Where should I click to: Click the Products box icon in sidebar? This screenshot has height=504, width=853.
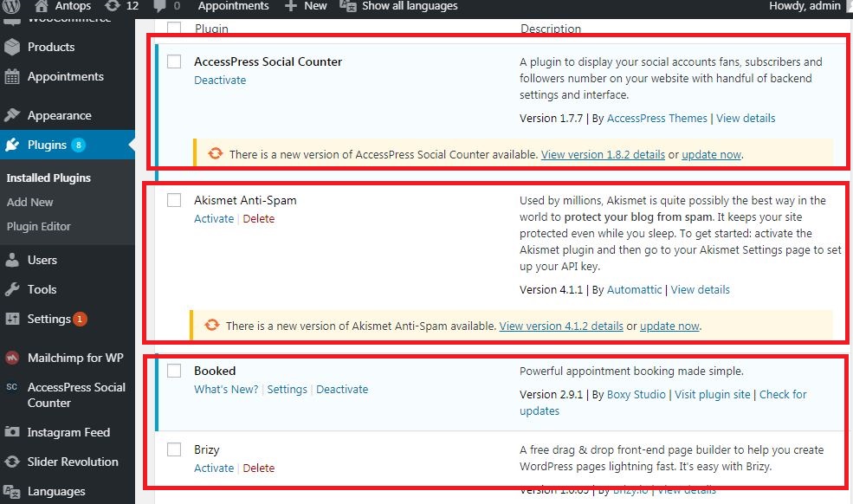point(12,47)
